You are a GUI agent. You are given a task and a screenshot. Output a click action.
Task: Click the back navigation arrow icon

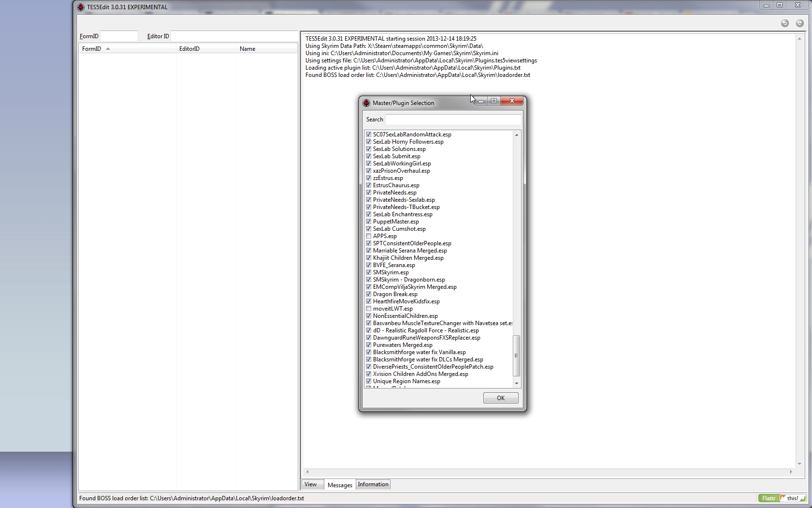785,23
